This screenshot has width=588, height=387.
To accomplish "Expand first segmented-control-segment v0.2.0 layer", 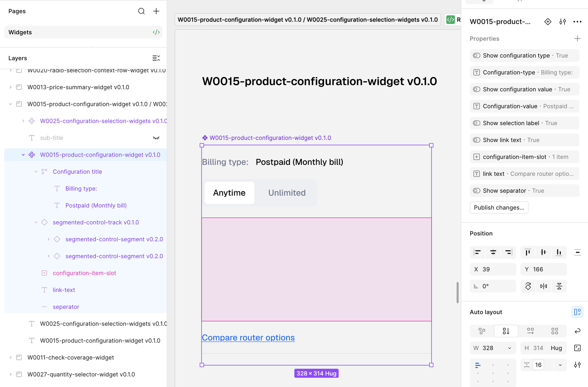I will click(49, 239).
